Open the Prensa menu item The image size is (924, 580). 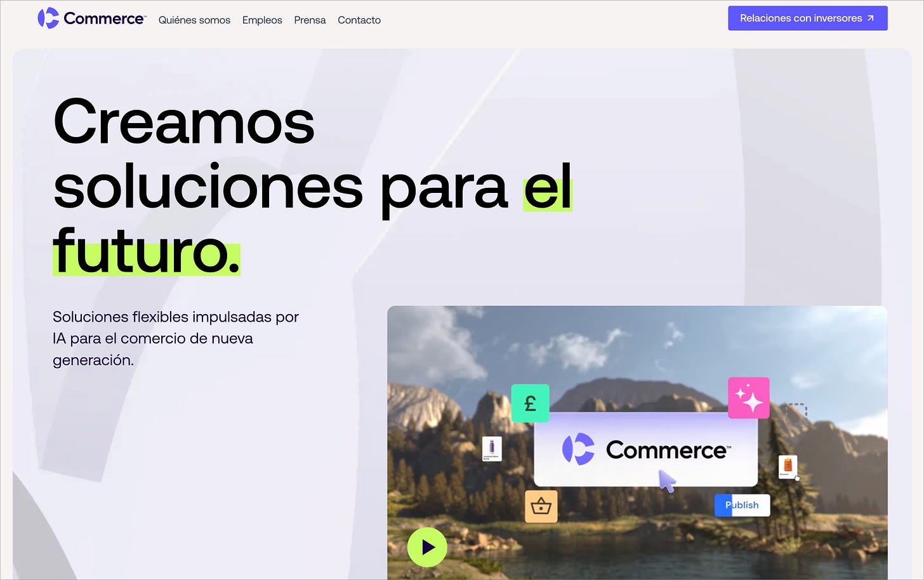point(310,20)
